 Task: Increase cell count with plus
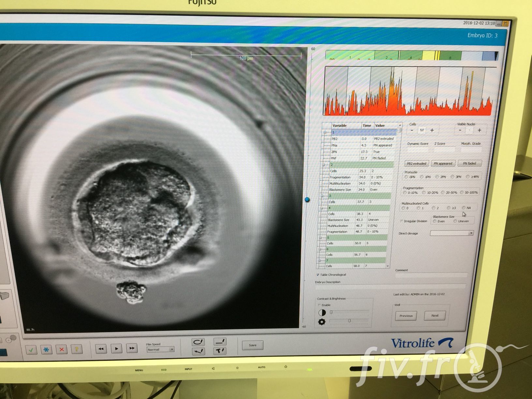pyautogui.click(x=432, y=130)
